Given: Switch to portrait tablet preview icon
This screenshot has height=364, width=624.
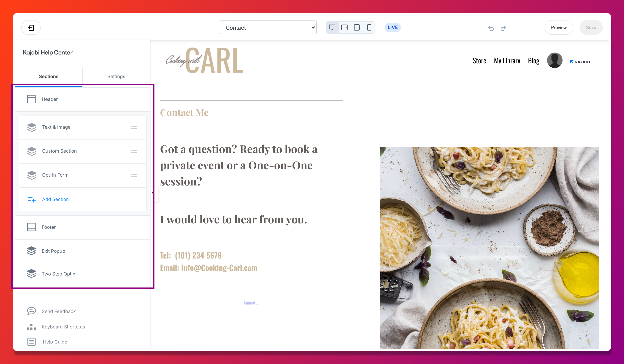Looking at the screenshot, I should tap(357, 27).
